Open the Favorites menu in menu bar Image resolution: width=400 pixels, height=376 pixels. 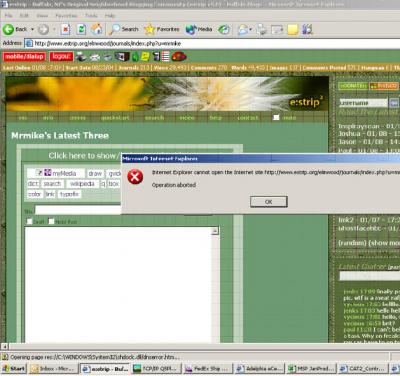click(66, 15)
